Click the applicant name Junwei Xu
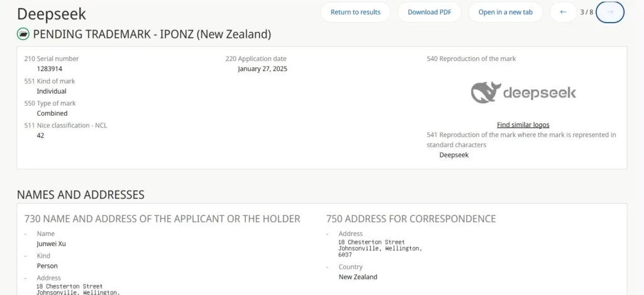The image size is (644, 295). point(52,243)
